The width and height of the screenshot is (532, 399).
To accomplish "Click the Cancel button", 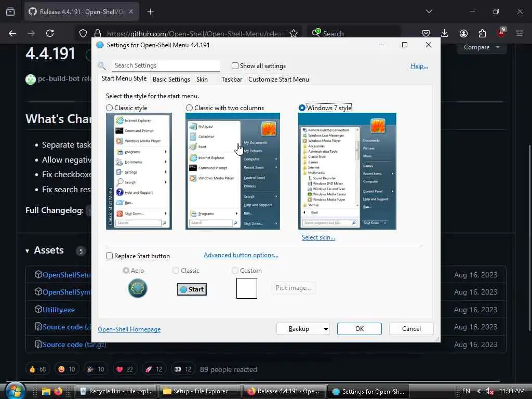I will 411,329.
